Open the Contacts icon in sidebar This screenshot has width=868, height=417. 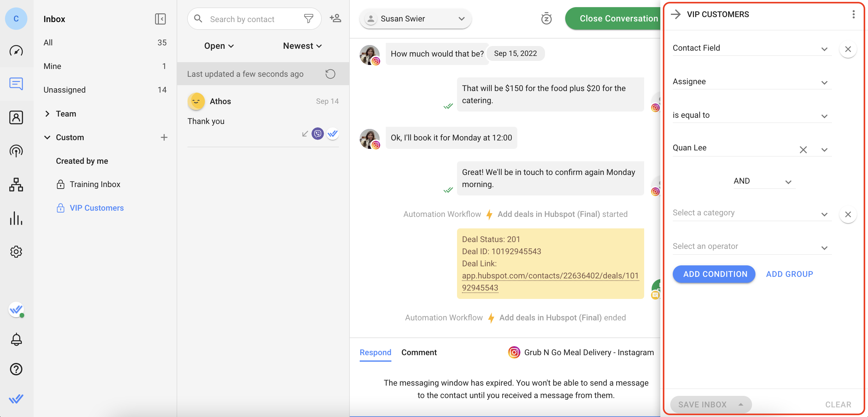pyautogui.click(x=16, y=117)
